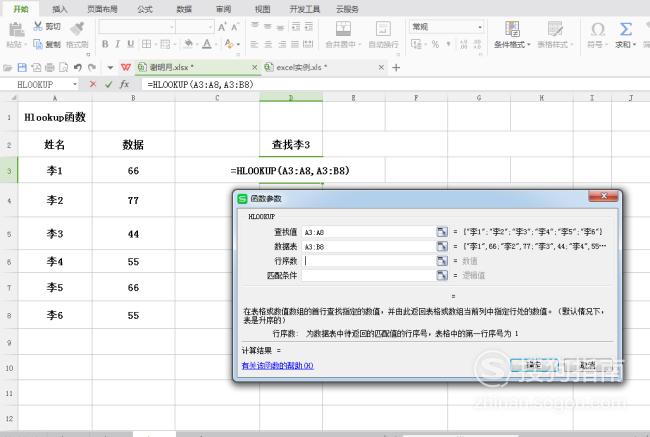
Task: Click the empty 匹配条件 input field
Action: (x=369, y=275)
